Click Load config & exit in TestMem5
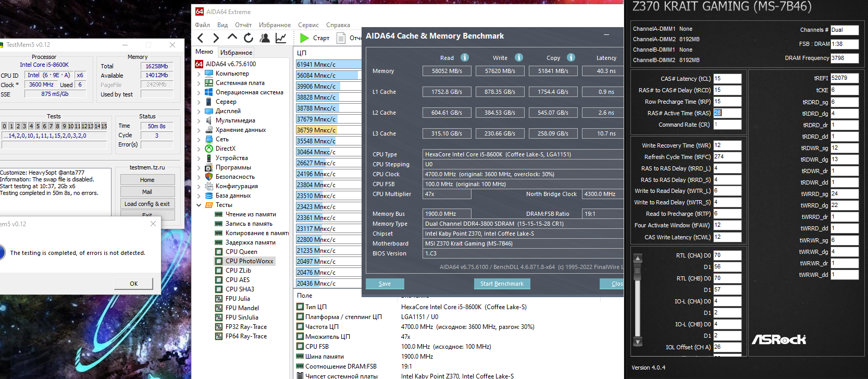 (x=147, y=204)
